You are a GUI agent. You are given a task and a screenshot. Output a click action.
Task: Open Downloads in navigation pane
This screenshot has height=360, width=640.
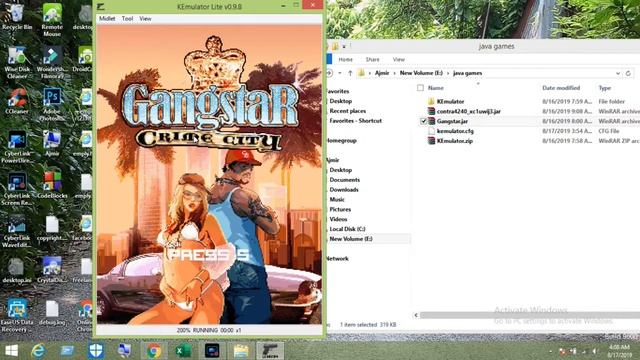coord(344,189)
